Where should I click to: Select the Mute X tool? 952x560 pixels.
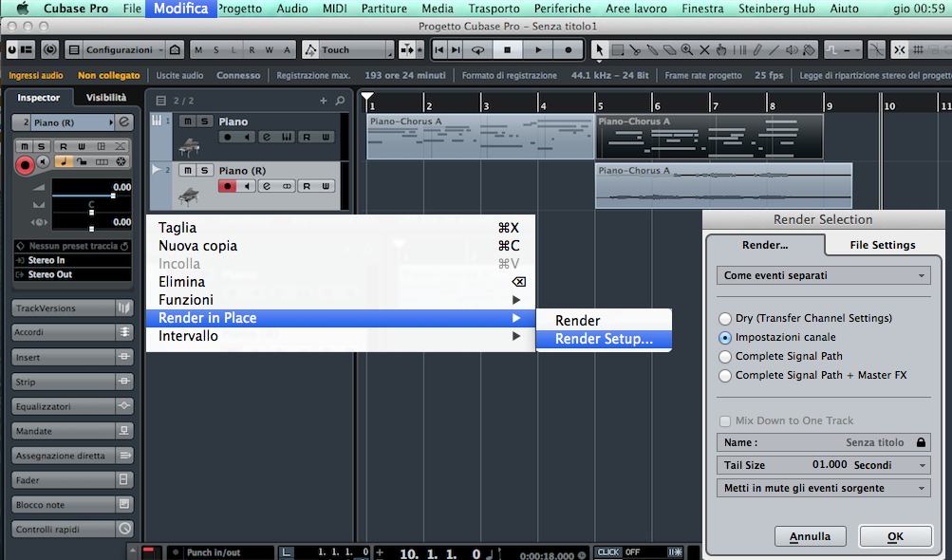[x=704, y=49]
